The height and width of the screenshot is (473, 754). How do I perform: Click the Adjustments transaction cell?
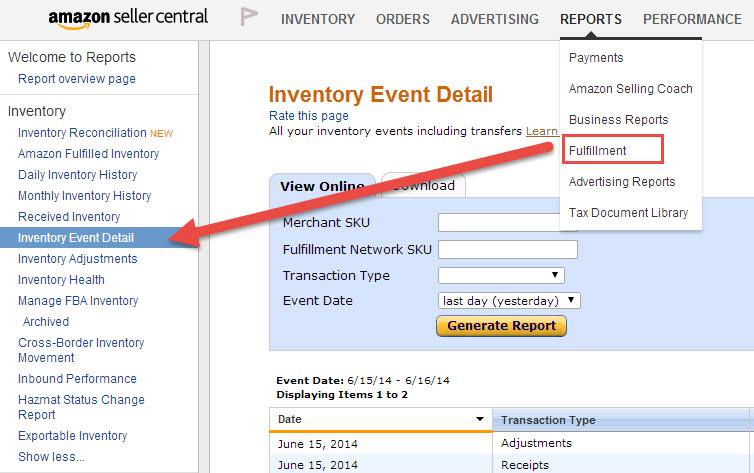tap(536, 443)
